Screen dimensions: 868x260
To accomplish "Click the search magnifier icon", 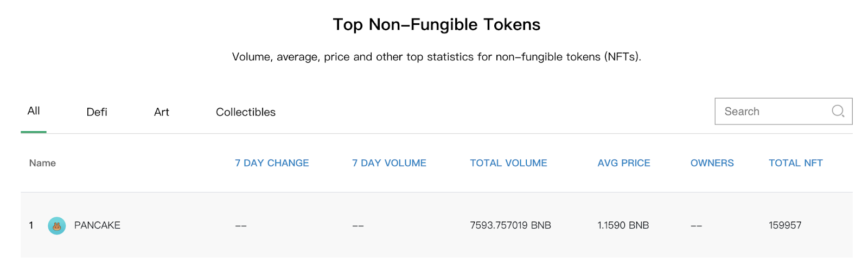I will 838,111.
